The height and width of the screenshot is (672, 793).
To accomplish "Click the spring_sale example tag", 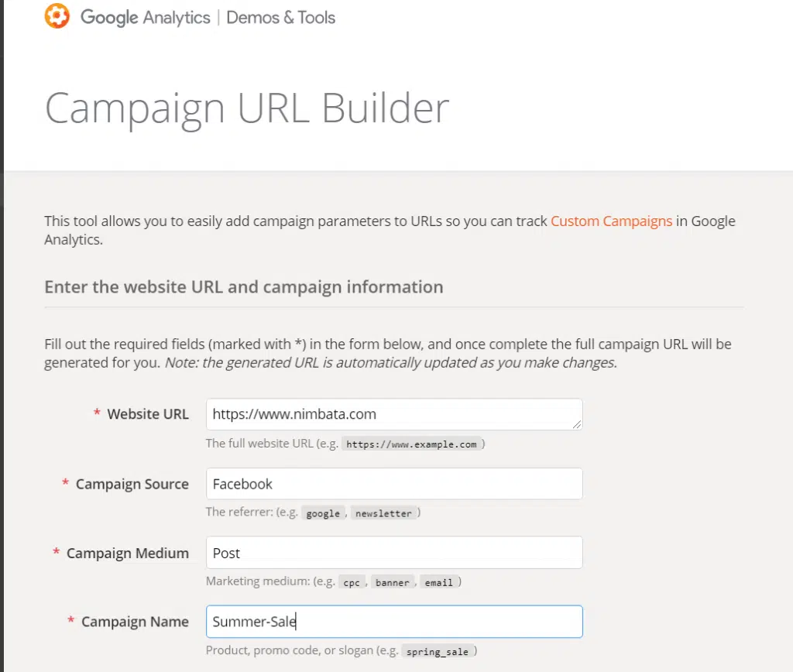I will (437, 651).
